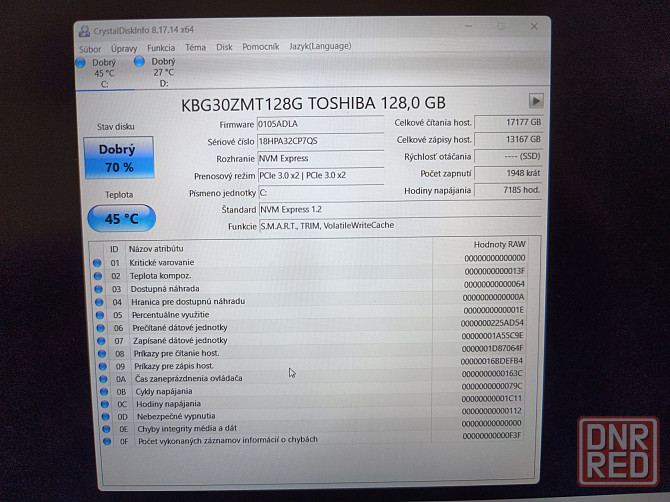Image resolution: width=670 pixels, height=502 pixels.
Task: Click the Rozhranie field NVM Express
Action: point(321,158)
